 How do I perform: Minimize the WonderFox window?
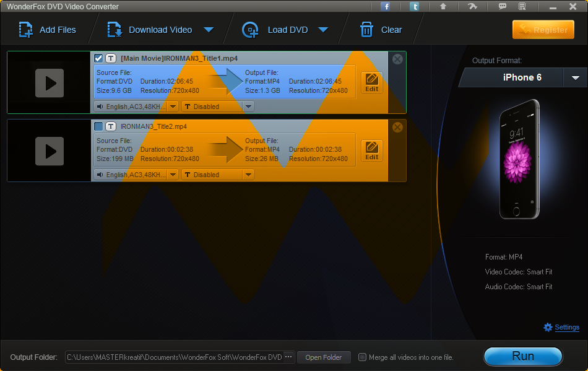[x=553, y=7]
